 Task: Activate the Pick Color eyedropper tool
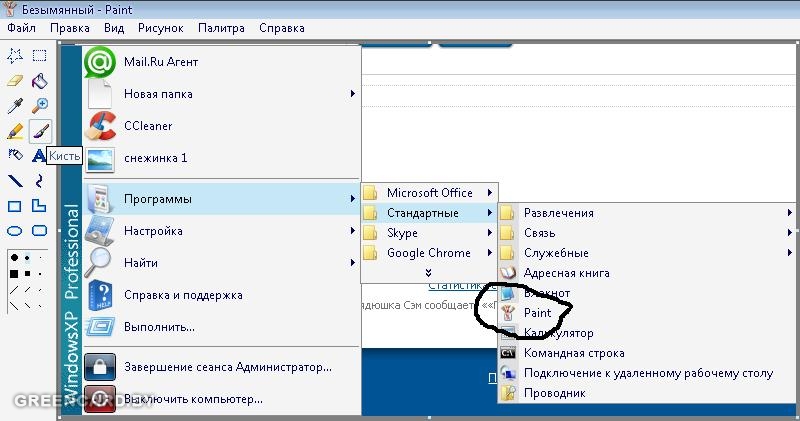coord(15,106)
